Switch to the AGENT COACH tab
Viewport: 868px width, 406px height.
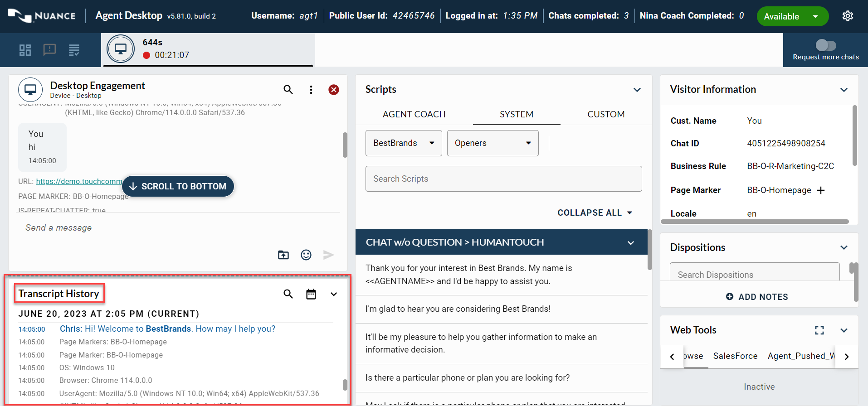[414, 114]
